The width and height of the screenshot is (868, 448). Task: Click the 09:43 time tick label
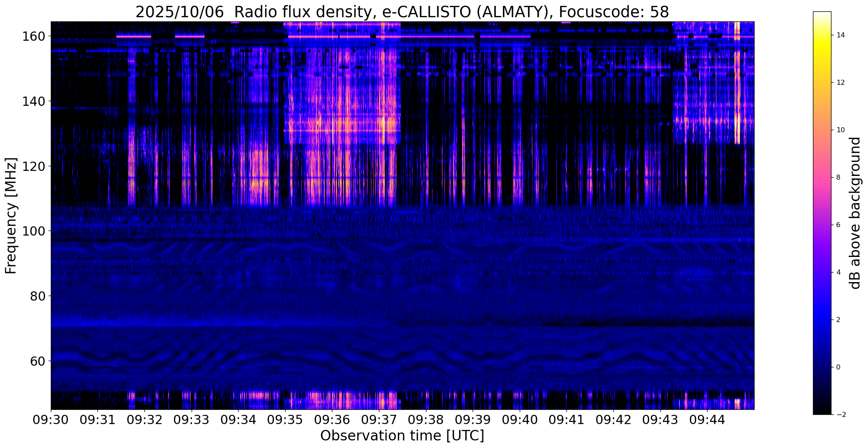pos(660,420)
